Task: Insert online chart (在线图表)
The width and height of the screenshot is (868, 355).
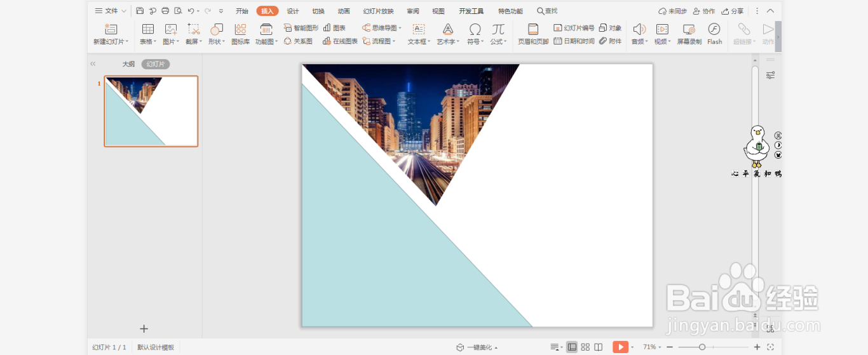Action: tap(341, 41)
